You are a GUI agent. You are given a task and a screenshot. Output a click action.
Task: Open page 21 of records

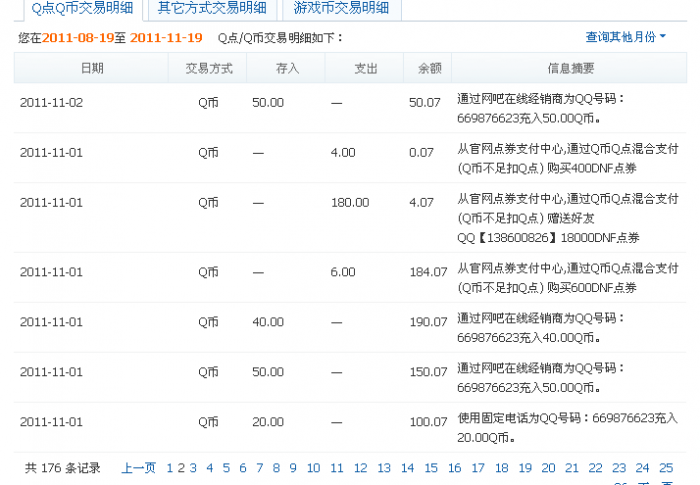[572, 468]
